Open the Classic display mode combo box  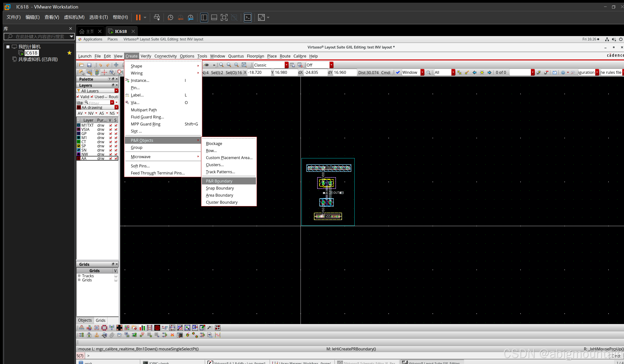[x=286, y=65]
